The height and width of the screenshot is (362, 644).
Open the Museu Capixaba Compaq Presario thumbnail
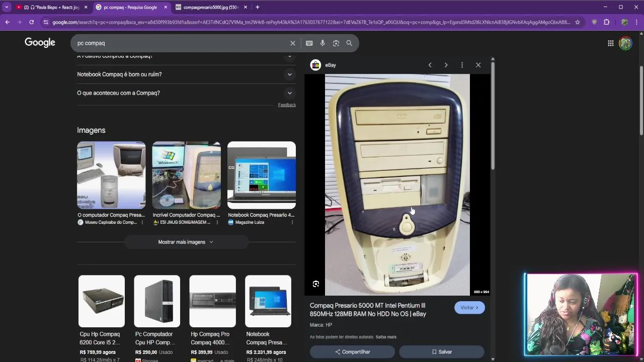111,175
